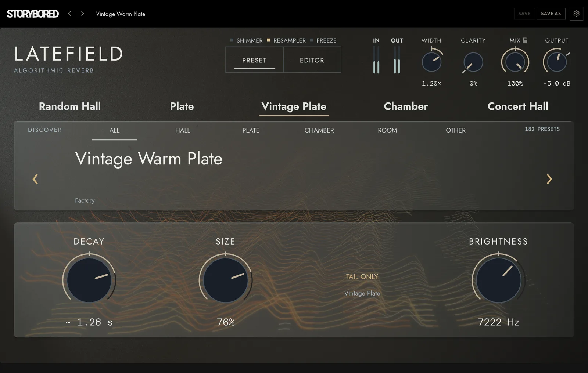Viewport: 588px width, 373px height.
Task: Filter presets by HALL category
Action: point(183,130)
